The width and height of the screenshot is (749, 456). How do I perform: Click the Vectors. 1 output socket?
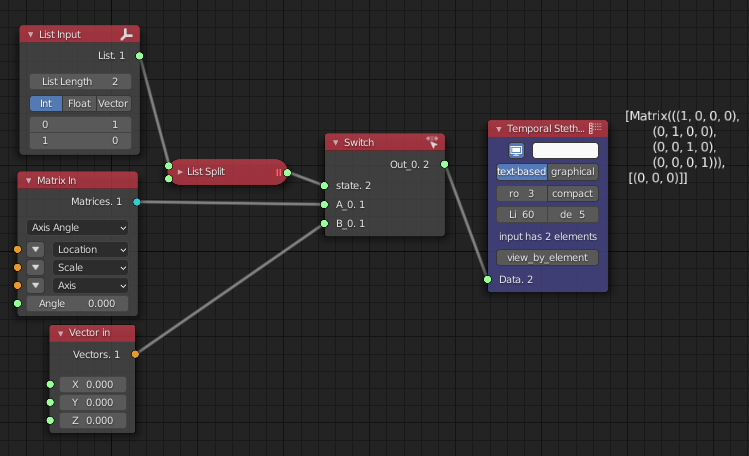pos(135,354)
